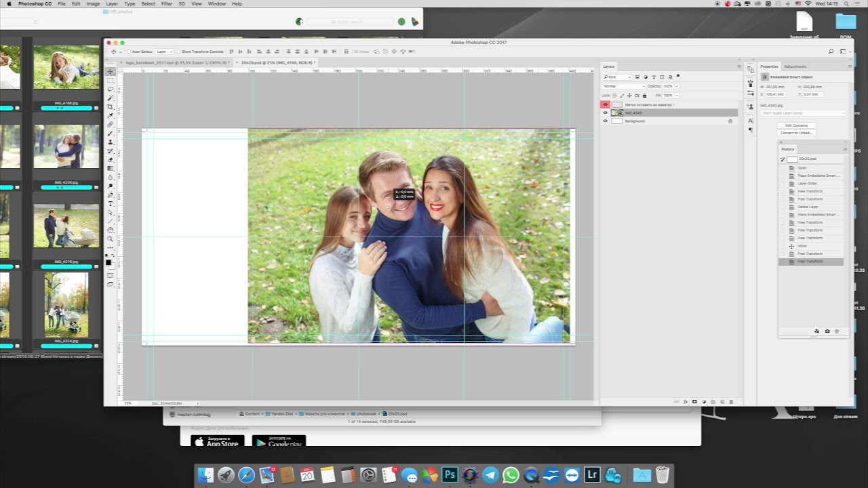This screenshot has height=488, width=868.
Task: Expand the Opacity value dropdown arrow
Action: [676, 86]
